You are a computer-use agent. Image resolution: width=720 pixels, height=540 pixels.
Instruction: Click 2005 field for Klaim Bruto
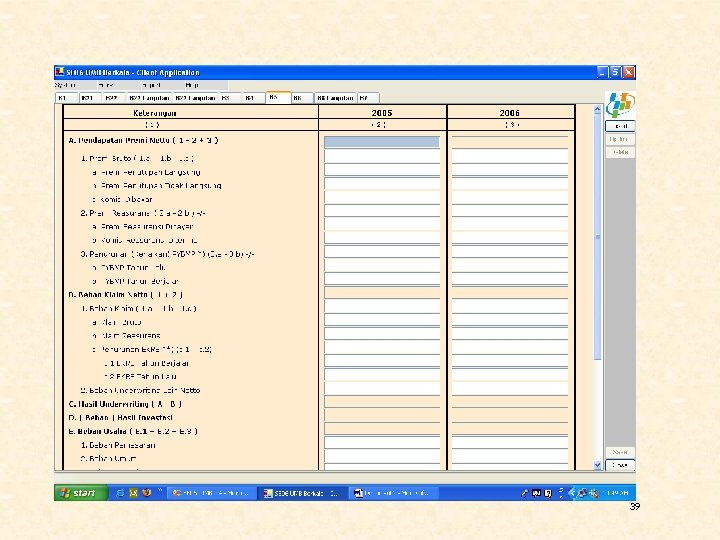click(382, 320)
